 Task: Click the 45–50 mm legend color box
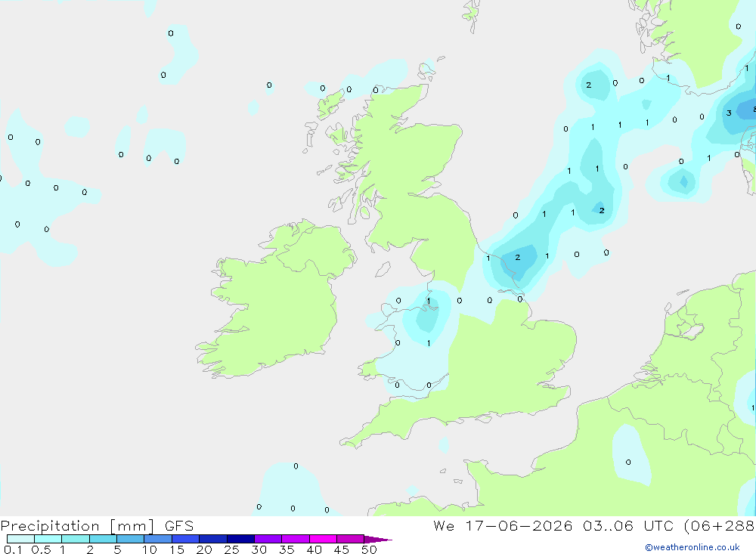(351, 539)
